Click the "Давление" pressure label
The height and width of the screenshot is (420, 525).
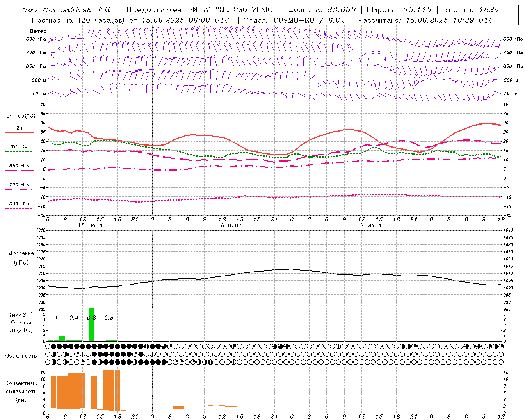[x=21, y=253]
